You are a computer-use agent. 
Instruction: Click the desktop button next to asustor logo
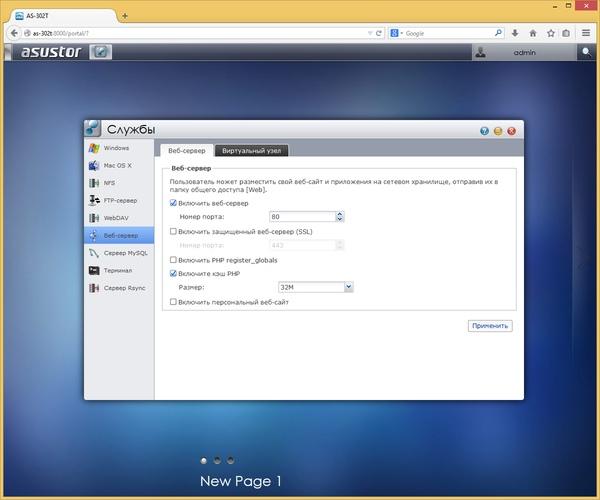point(101,52)
